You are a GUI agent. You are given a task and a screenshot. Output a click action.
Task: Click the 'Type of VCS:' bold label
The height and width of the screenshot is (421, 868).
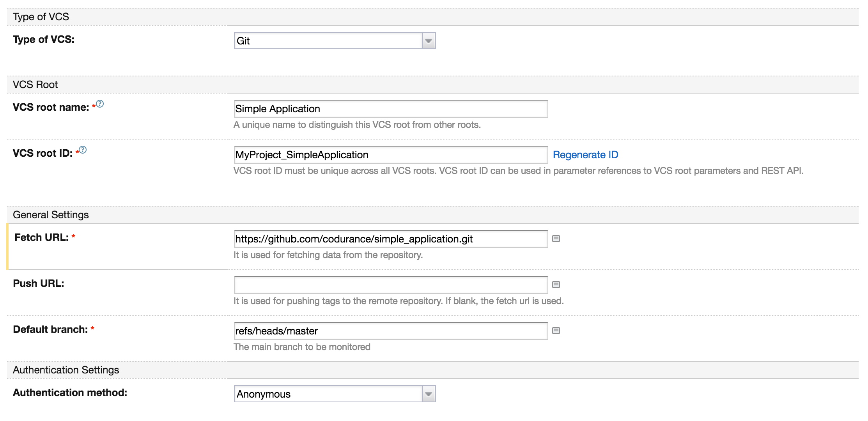click(43, 39)
